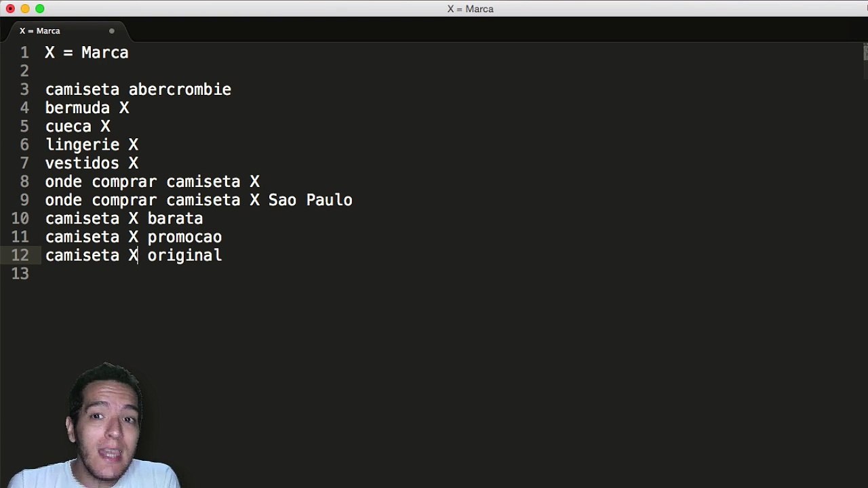The image size is (868, 488).
Task: Click line number 1 in gutter
Action: point(24,53)
